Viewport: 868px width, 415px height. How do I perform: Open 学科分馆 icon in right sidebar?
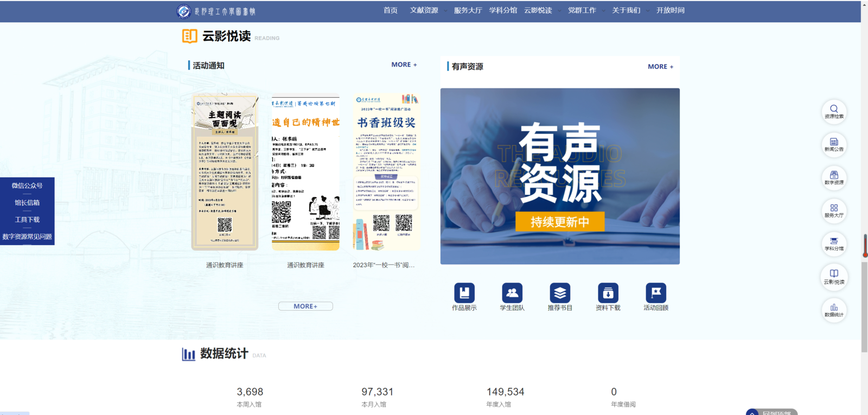pos(834,244)
